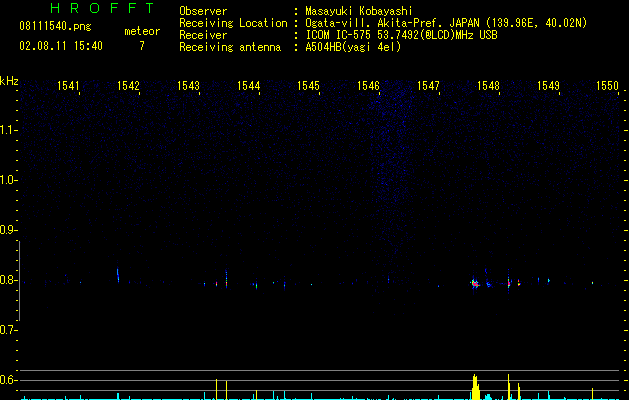This screenshot has width=629, height=400.
Task: Click the 0.7 frequency axis label
Action: (x=8, y=330)
